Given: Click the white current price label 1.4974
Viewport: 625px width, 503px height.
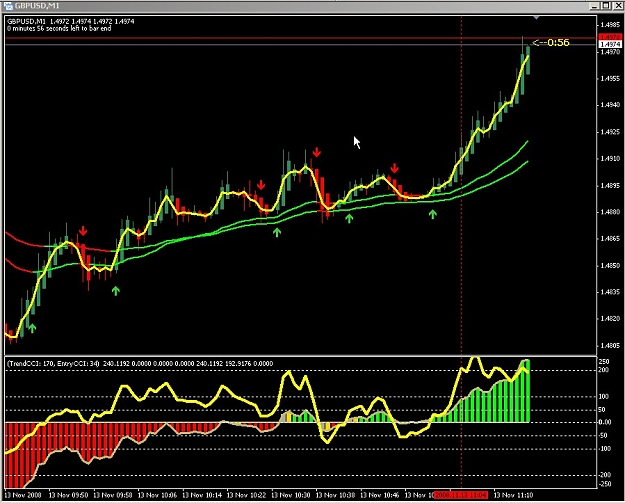Looking at the screenshot, I should point(610,45).
